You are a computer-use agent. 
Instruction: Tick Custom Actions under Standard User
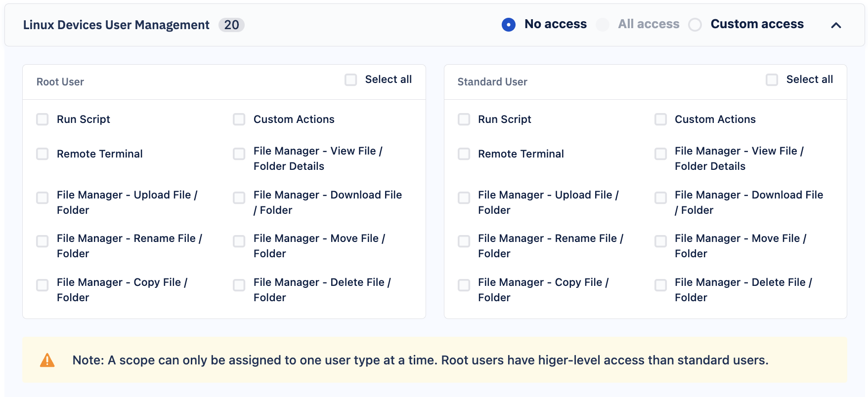660,119
